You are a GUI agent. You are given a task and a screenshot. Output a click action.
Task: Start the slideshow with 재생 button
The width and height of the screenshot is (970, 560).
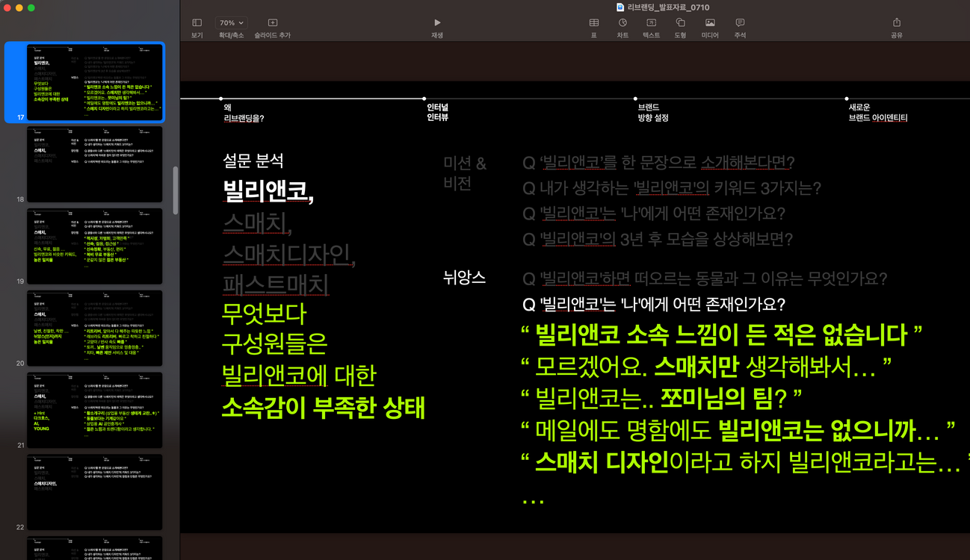point(437,23)
